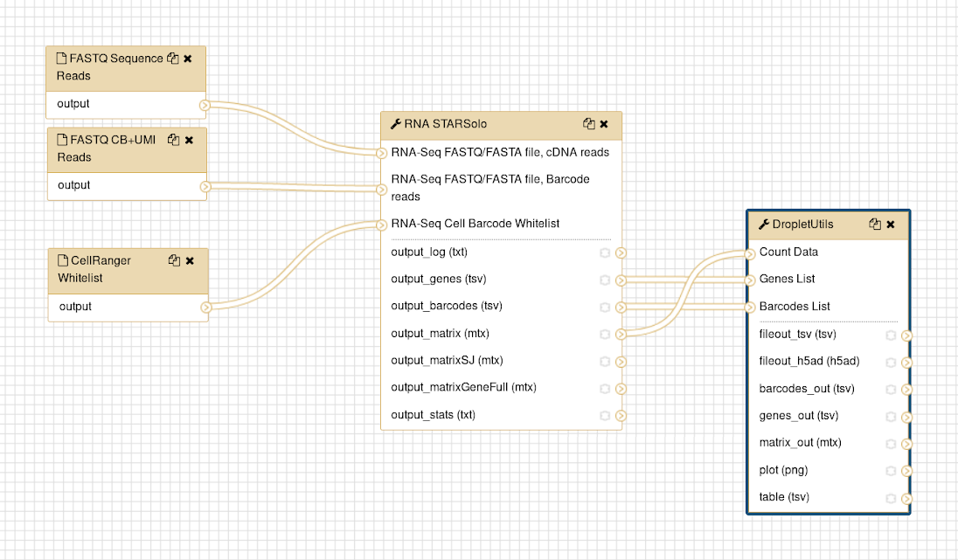Click Barcodes List input connector on DropletUtils
Image resolution: width=958 pixels, height=560 pixels.
(750, 308)
